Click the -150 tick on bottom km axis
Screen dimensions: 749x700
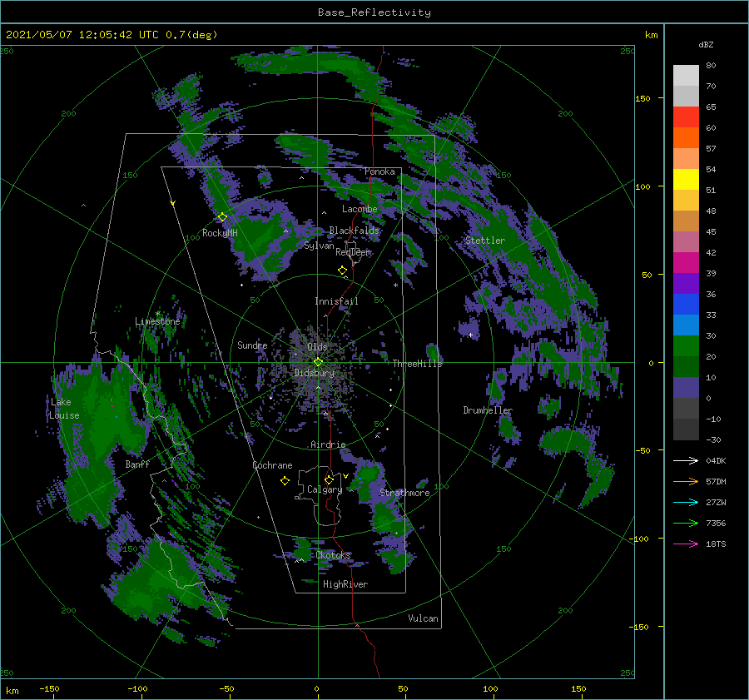click(x=49, y=688)
